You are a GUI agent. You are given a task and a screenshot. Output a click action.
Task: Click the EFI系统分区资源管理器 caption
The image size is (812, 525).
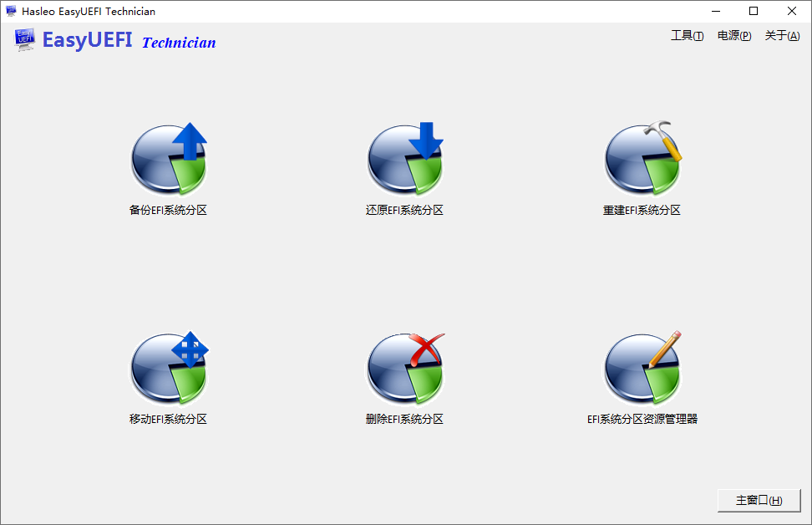[x=643, y=419]
